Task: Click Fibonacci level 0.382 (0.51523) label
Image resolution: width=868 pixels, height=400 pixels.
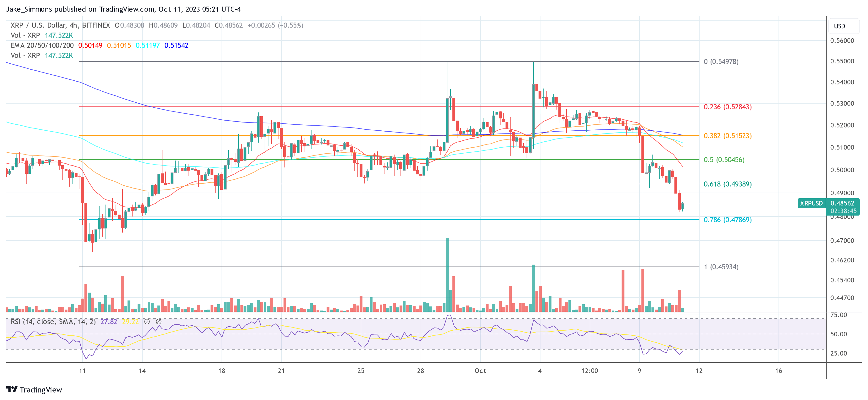Action: pos(728,136)
